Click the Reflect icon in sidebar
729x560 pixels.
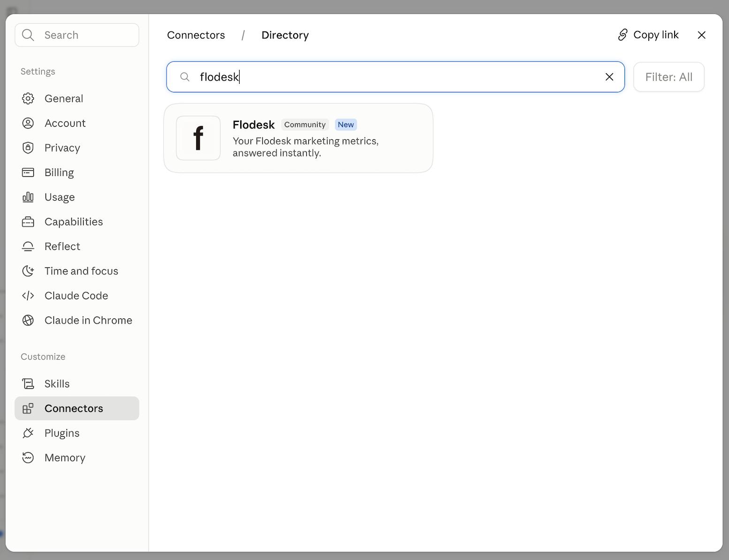(x=28, y=246)
